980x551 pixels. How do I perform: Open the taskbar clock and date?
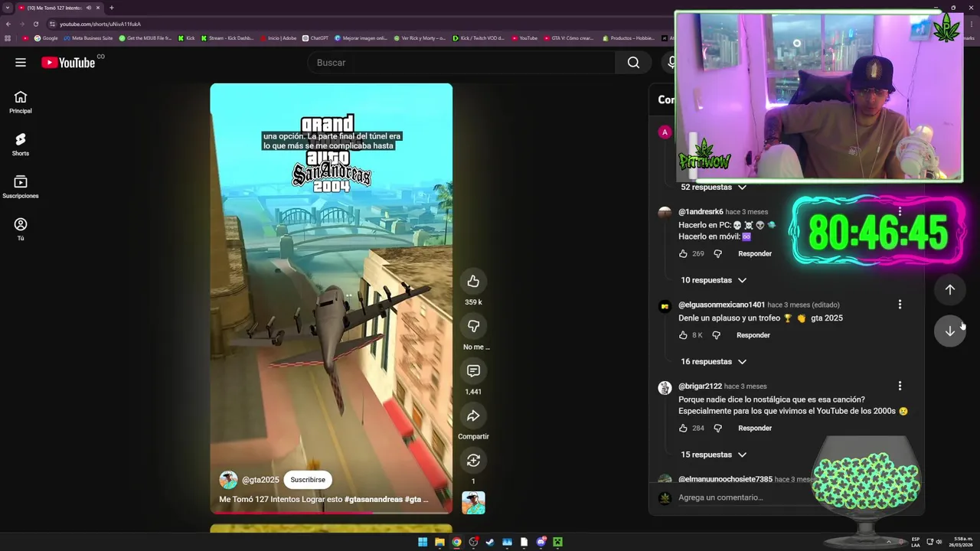click(x=961, y=542)
